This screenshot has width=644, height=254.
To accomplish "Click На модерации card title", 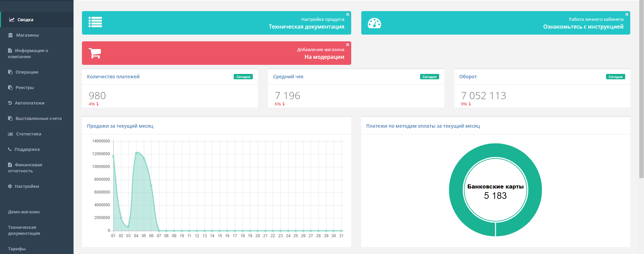I will [324, 57].
